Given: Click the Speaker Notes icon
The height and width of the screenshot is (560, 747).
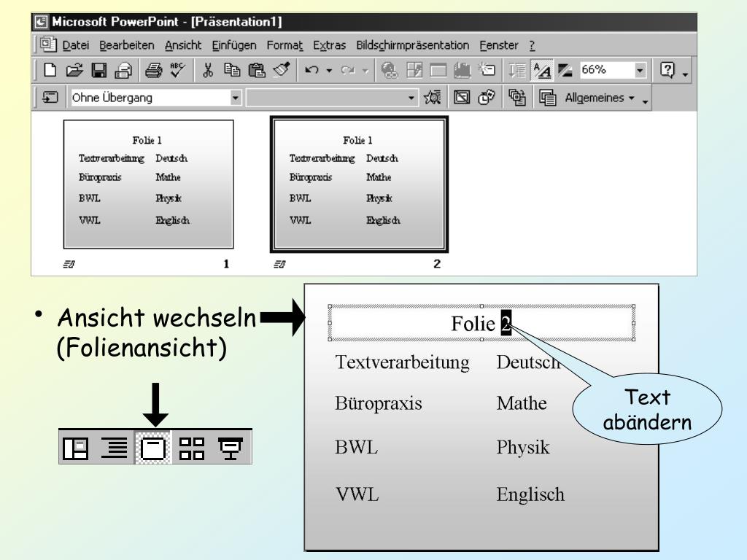Looking at the screenshot, I should (547, 98).
